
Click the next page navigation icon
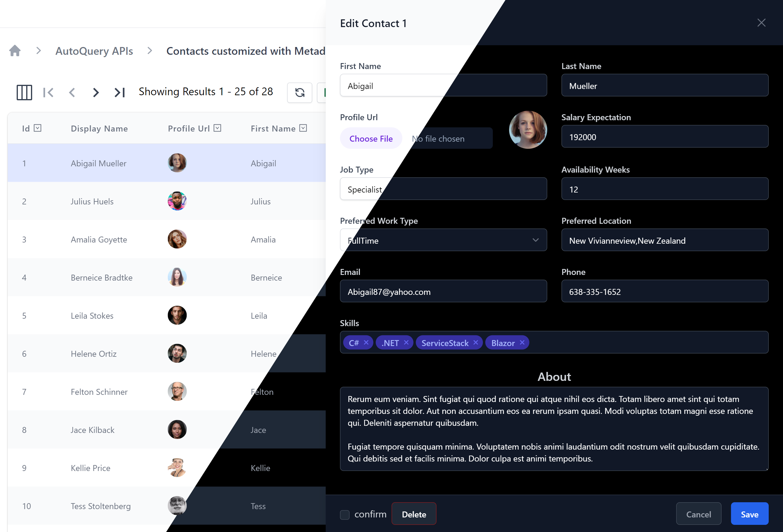[x=94, y=92]
